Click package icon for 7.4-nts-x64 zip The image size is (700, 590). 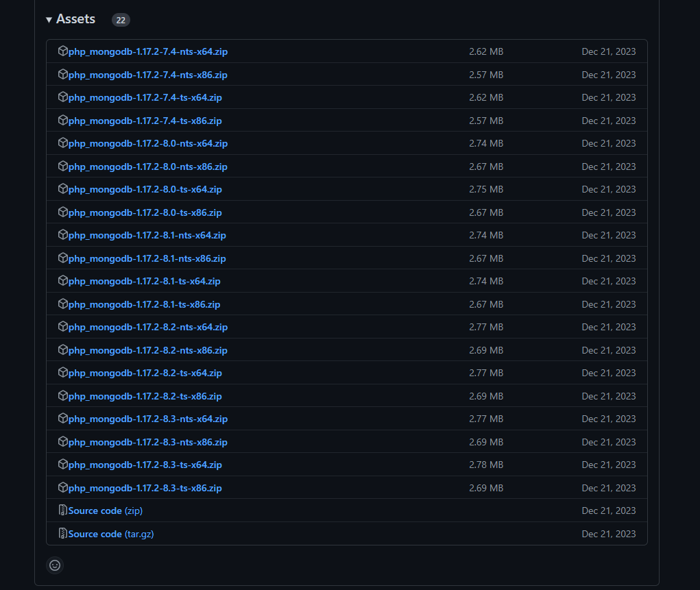(x=63, y=51)
